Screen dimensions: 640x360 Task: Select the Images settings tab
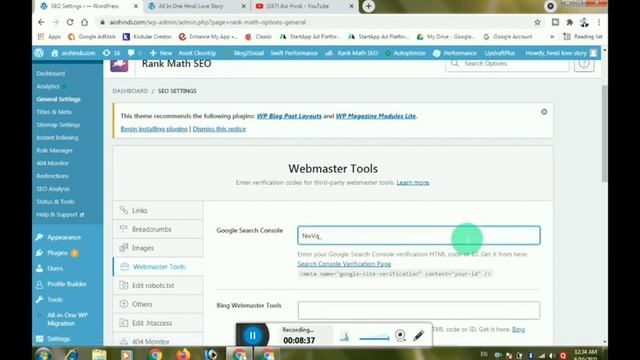pos(158,248)
